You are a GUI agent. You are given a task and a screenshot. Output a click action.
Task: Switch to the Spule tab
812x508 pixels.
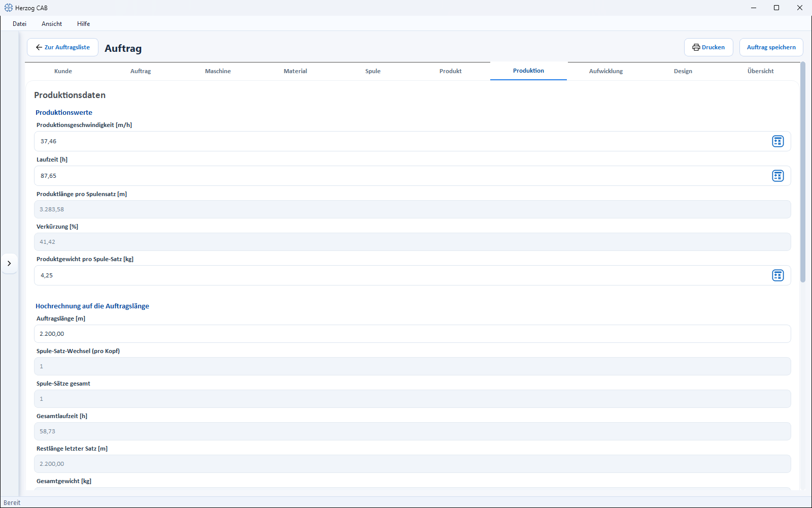click(x=373, y=71)
